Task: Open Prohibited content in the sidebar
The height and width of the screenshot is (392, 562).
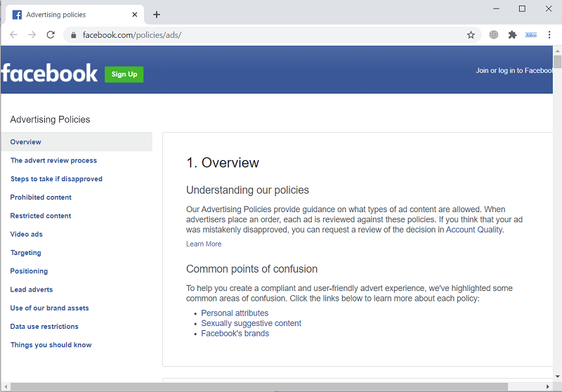Action: pyautogui.click(x=41, y=197)
